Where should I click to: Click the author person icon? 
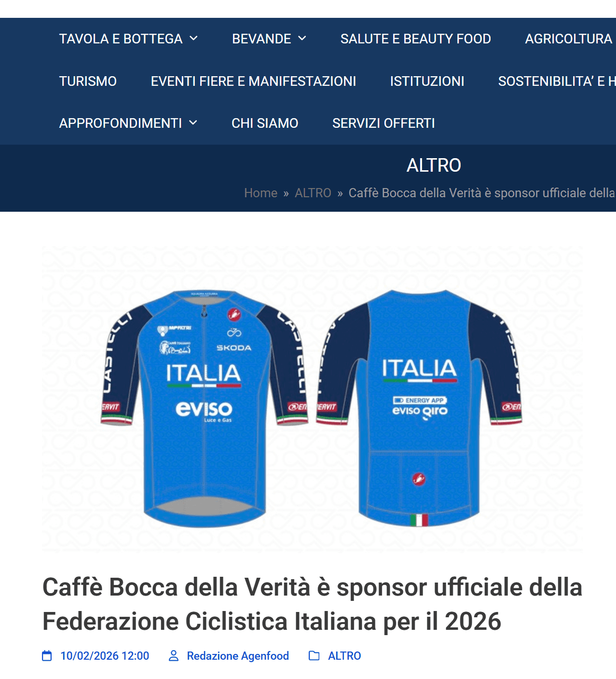point(174,656)
